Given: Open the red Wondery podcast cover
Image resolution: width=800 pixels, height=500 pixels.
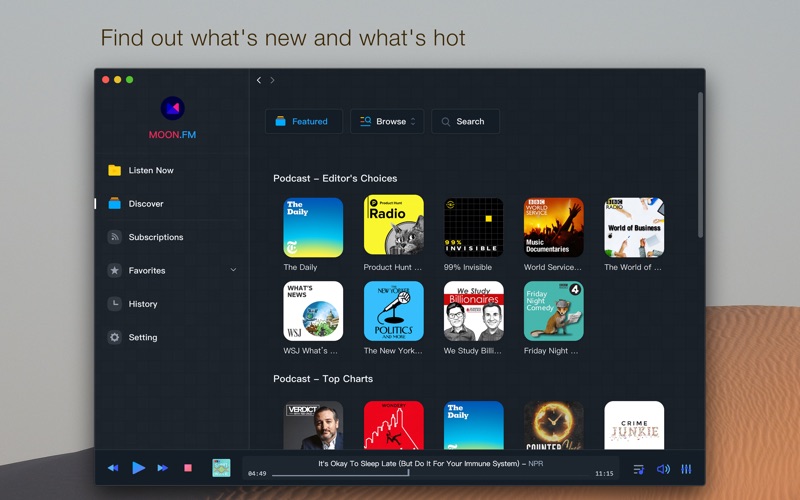Looking at the screenshot, I should click(x=393, y=426).
